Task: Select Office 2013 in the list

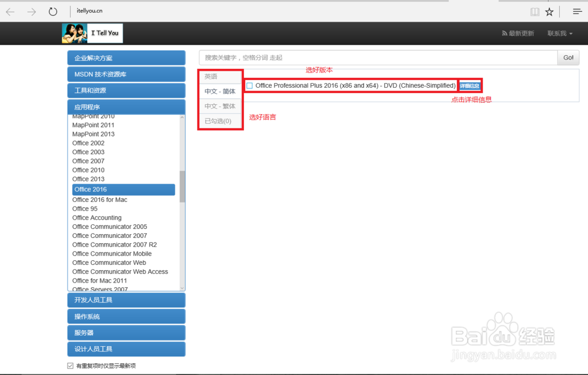Action: [x=89, y=179]
